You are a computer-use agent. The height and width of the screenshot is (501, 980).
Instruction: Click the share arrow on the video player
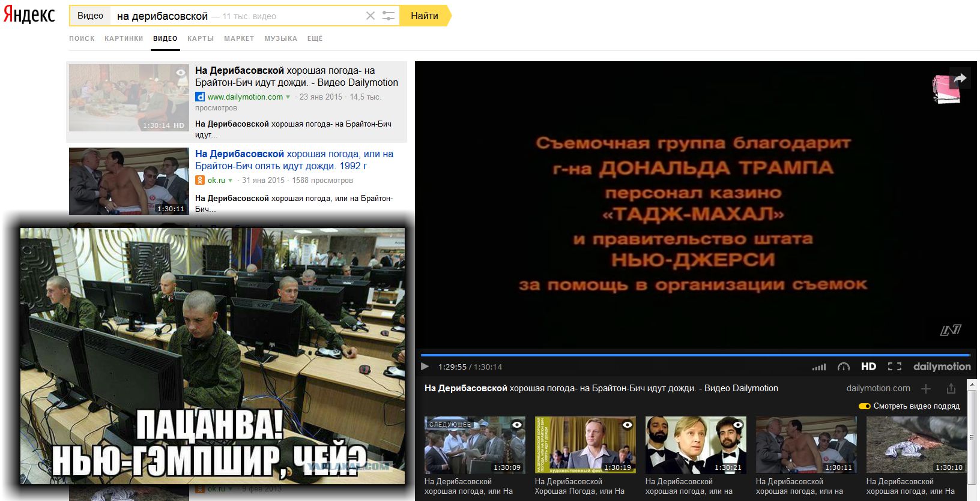(x=960, y=78)
